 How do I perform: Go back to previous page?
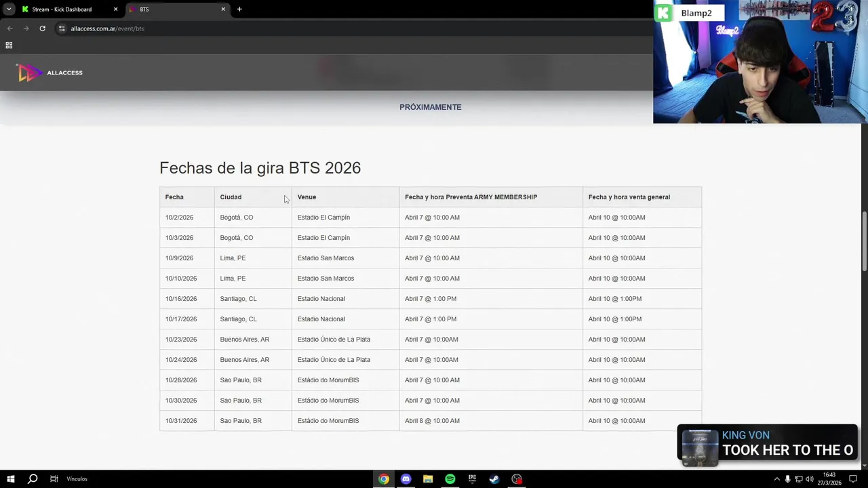pyautogui.click(x=9, y=28)
